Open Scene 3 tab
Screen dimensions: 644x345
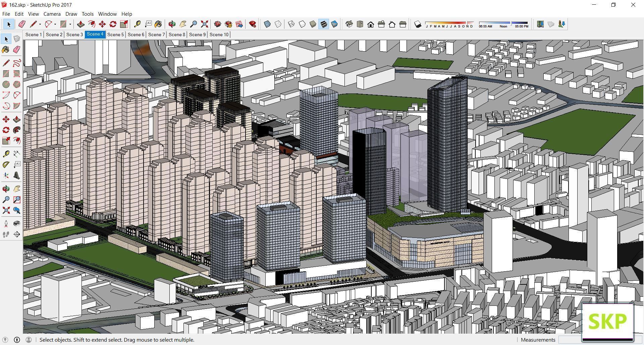74,34
